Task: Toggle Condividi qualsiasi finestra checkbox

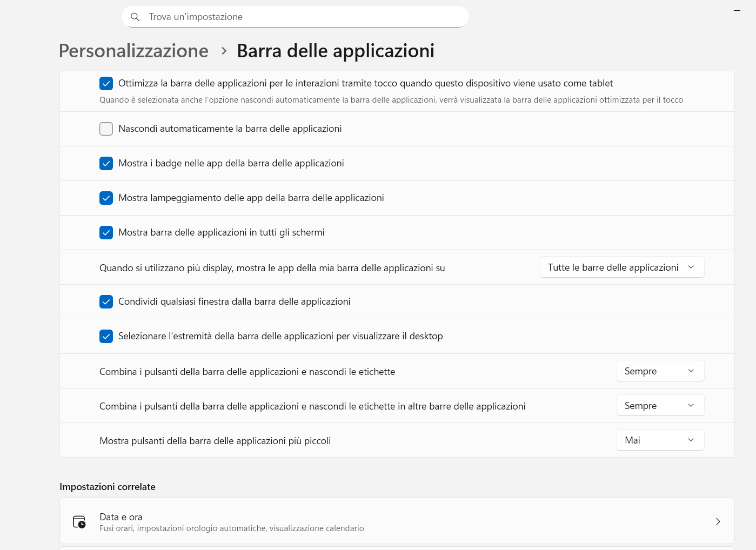Action: point(106,301)
